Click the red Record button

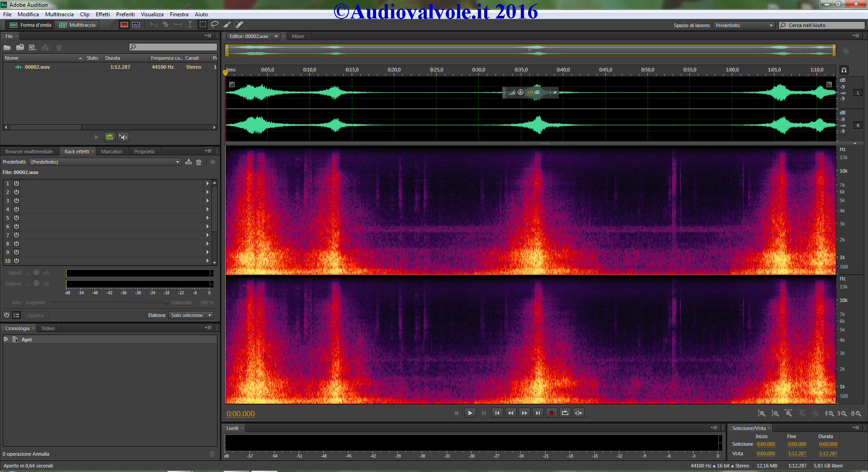click(x=552, y=413)
